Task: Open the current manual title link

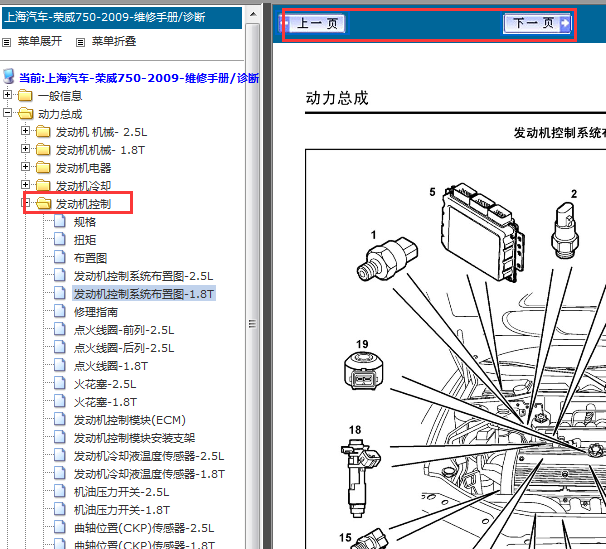Action: (x=139, y=78)
